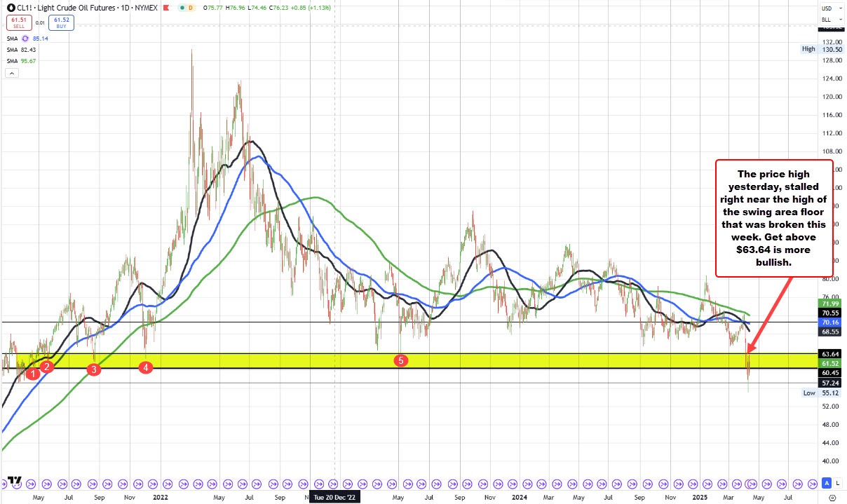The width and height of the screenshot is (847, 504).
Task: Click the BUY 61.52 button
Action: coord(61,22)
